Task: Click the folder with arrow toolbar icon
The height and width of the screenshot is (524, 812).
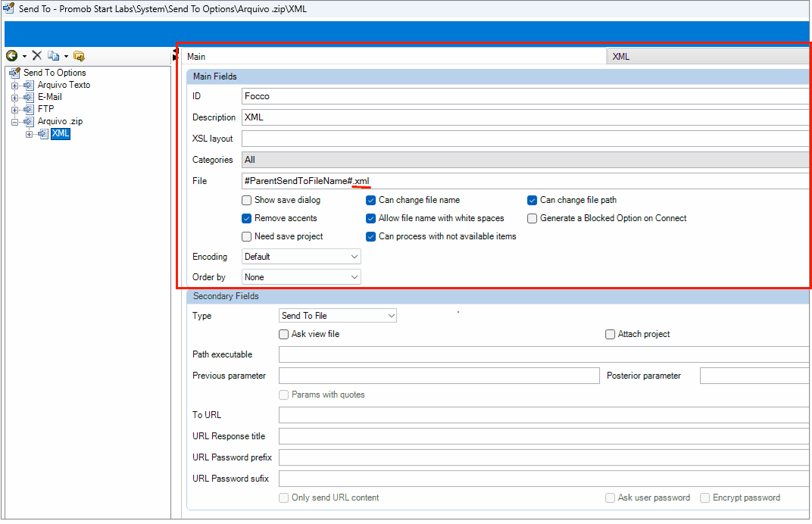Action: point(79,55)
